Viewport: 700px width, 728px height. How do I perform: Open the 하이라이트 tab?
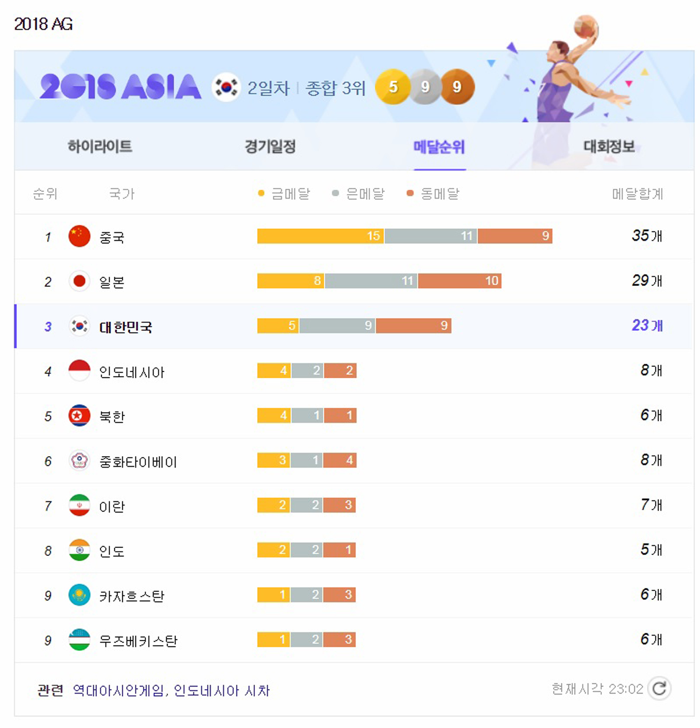[x=100, y=147]
